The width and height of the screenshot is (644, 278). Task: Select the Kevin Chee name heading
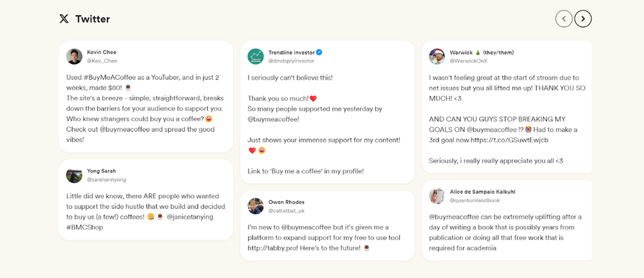(x=102, y=52)
